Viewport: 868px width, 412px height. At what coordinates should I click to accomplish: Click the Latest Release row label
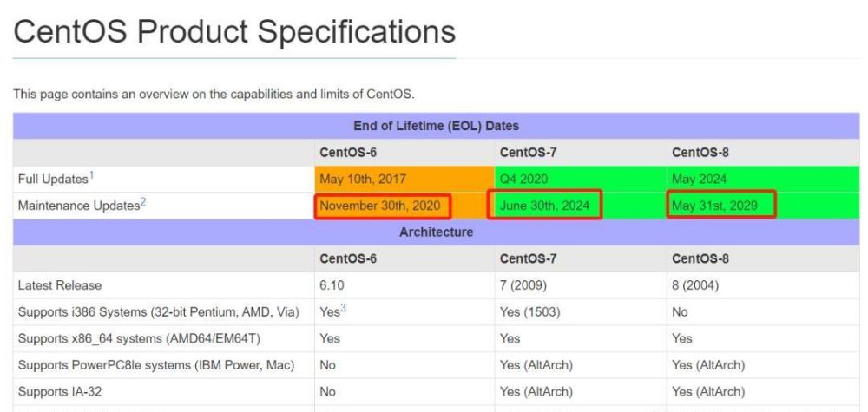point(60,285)
